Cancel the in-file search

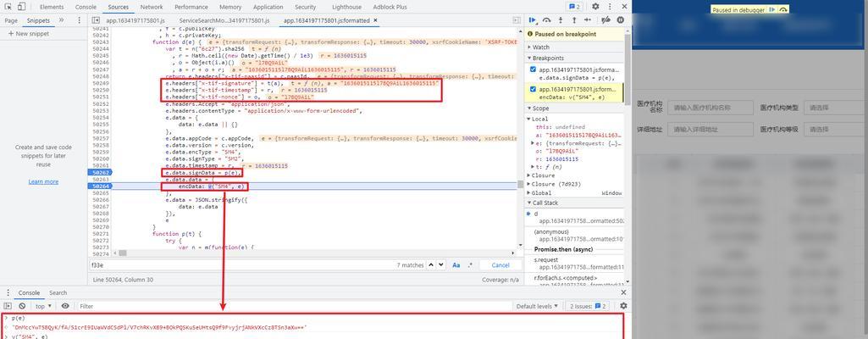pos(500,264)
